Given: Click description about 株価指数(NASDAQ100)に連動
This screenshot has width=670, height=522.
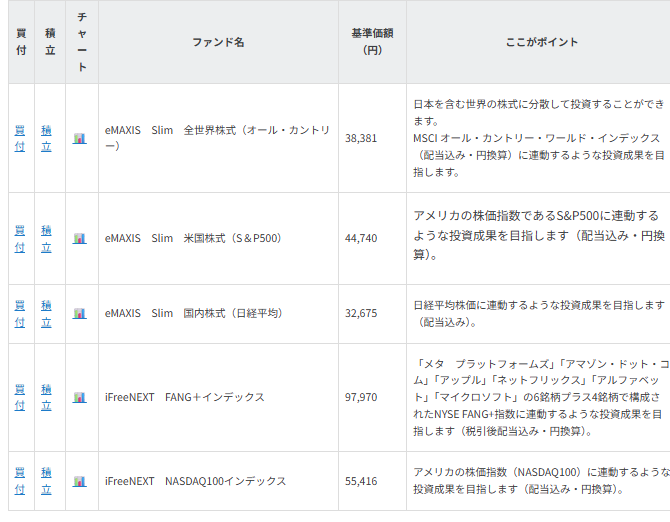Looking at the screenshot, I should click(540, 481).
